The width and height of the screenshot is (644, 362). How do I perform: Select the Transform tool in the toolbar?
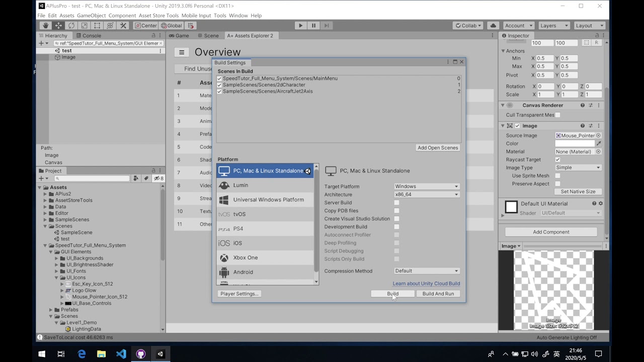(110, 26)
